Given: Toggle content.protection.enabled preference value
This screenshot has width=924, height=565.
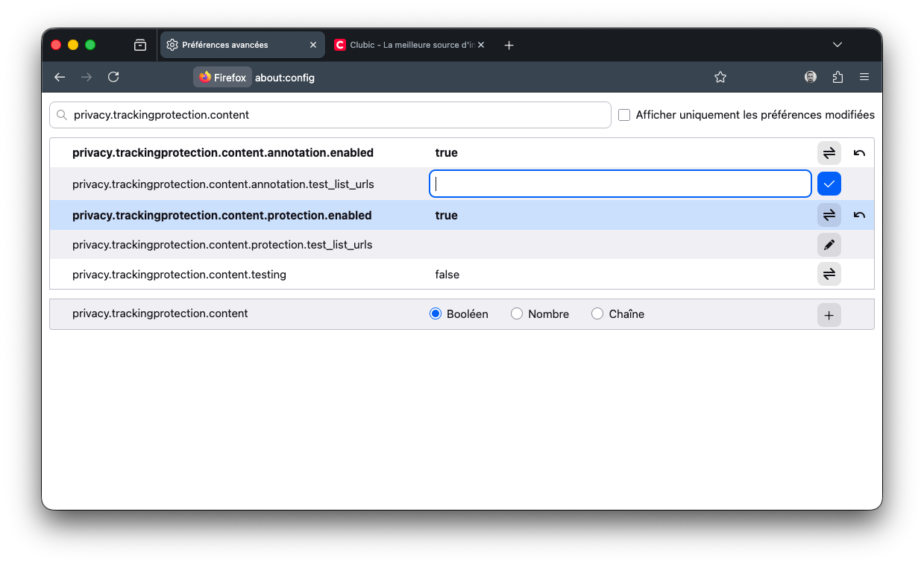Looking at the screenshot, I should (x=829, y=216).
